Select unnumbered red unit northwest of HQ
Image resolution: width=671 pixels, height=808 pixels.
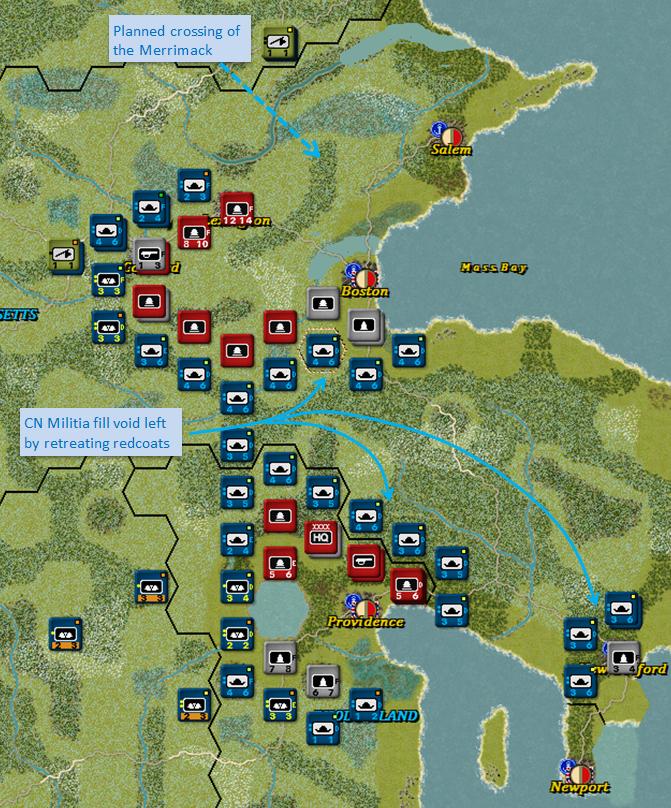(x=280, y=515)
